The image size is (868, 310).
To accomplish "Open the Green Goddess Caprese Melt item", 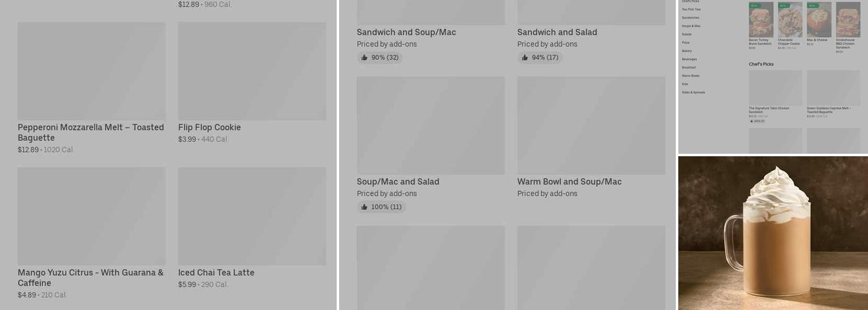I will point(833,88).
